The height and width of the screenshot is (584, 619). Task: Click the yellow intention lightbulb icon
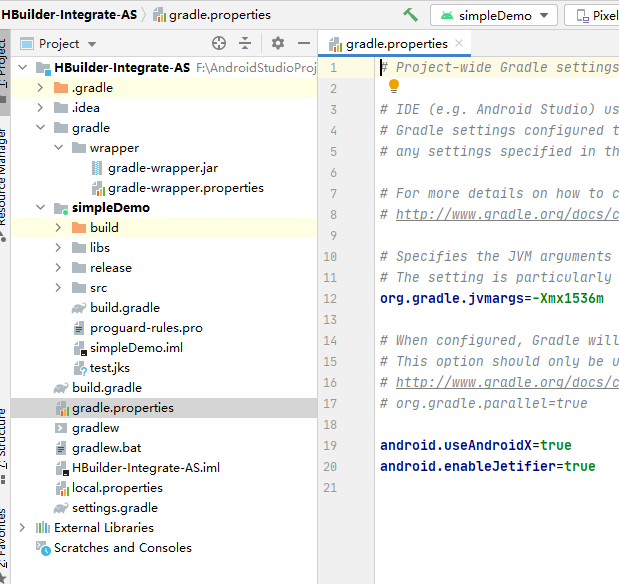click(394, 86)
